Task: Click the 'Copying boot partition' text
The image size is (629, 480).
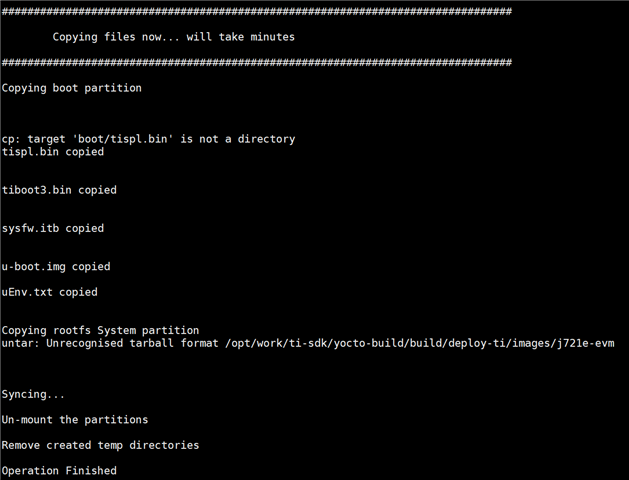Action: tap(72, 88)
